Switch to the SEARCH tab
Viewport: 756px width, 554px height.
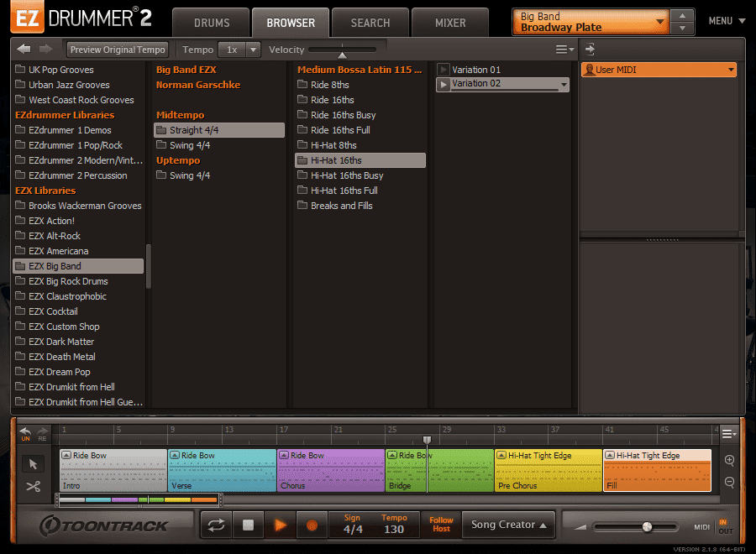[x=370, y=23]
